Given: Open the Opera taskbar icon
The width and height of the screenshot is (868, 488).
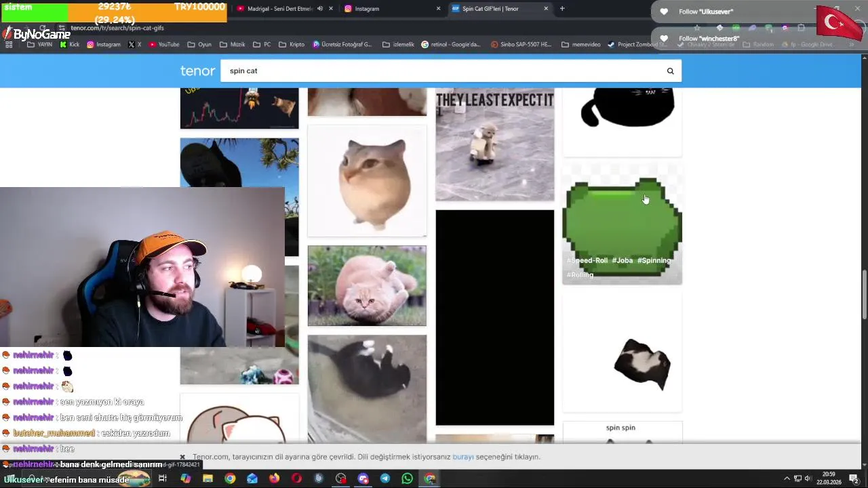Looking at the screenshot, I should click(296, 479).
